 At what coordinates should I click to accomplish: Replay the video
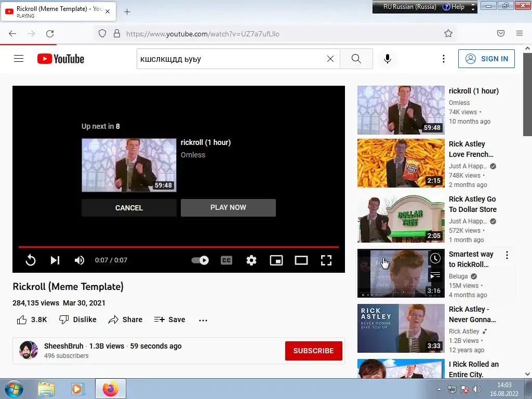tap(31, 260)
